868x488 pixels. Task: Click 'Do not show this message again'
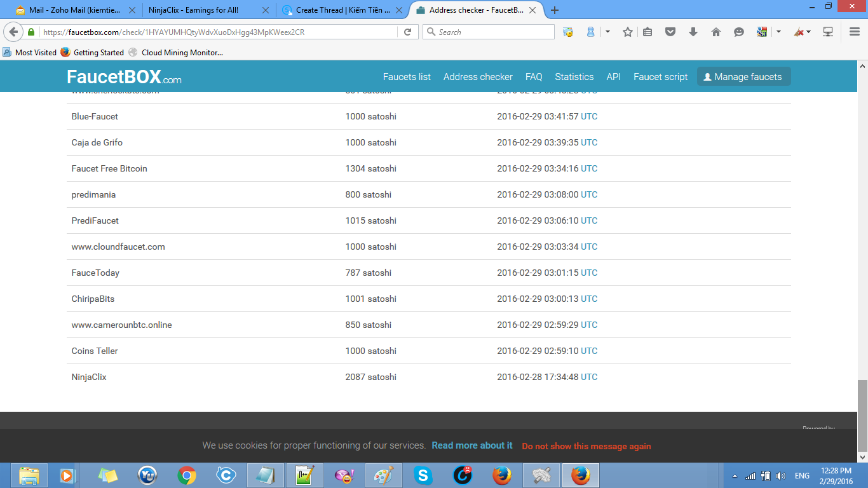pyautogui.click(x=587, y=446)
